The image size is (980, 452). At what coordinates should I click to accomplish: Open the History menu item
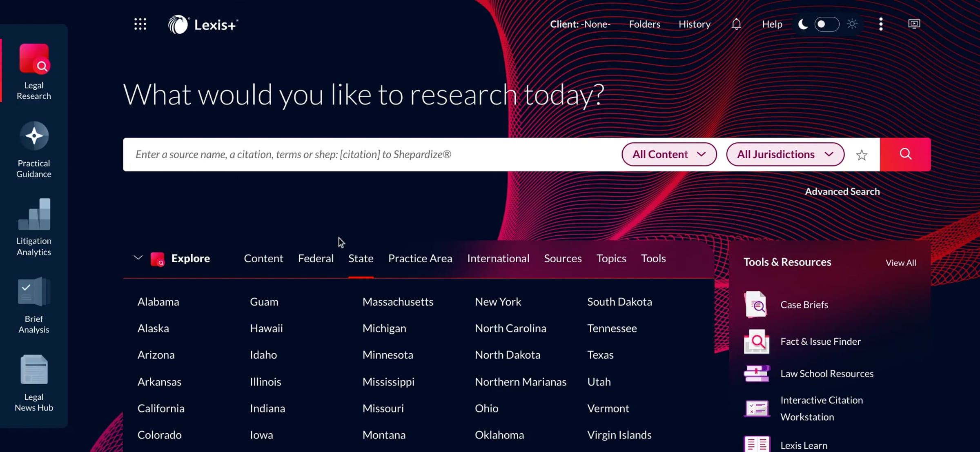[x=694, y=24]
